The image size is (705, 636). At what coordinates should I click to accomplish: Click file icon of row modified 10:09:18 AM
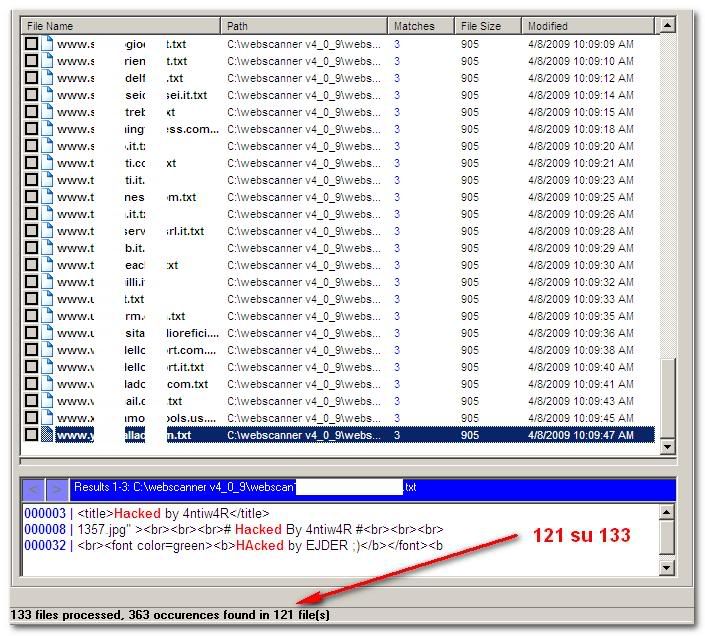47,129
